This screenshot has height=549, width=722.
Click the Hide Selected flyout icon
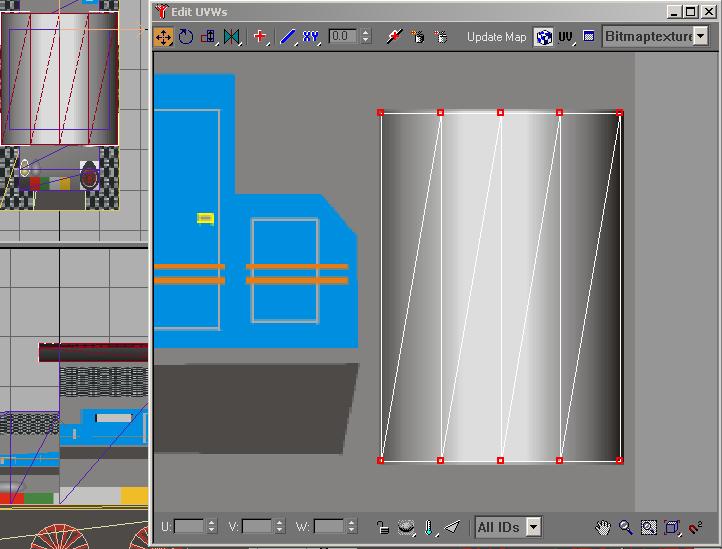tap(406, 527)
